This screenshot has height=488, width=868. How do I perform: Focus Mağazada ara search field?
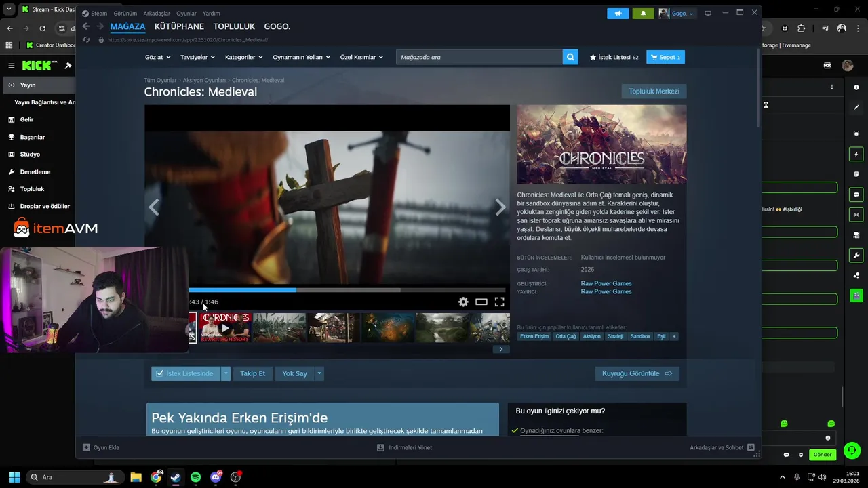(x=479, y=57)
